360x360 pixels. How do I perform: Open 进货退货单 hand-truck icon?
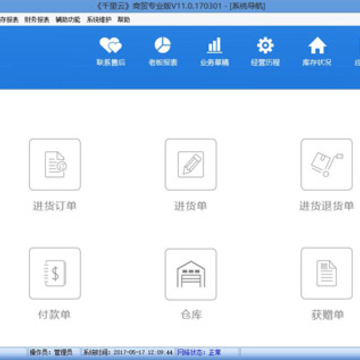click(x=327, y=165)
